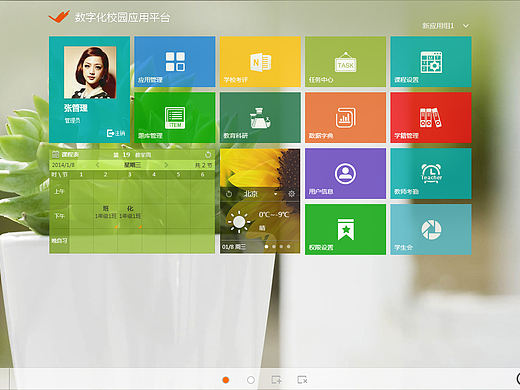Click the calendar icon beside 课程表

pyautogui.click(x=56, y=154)
